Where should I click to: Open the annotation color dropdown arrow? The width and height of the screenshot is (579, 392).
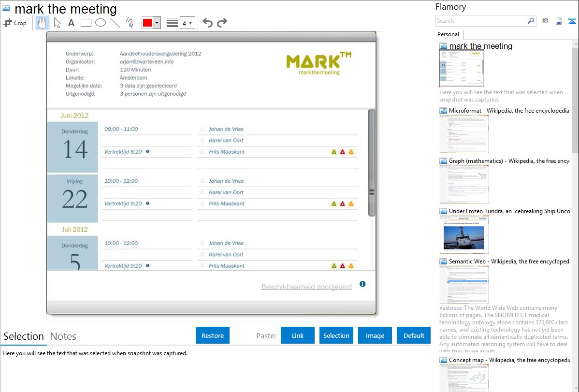click(157, 23)
